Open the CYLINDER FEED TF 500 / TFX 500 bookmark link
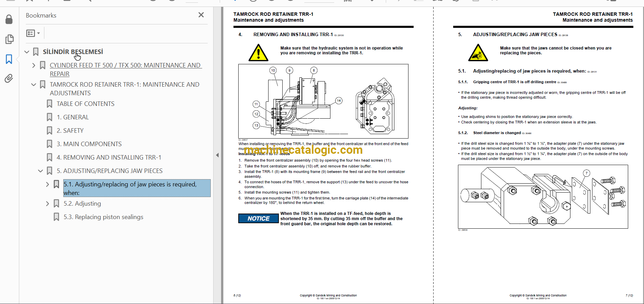 click(125, 69)
